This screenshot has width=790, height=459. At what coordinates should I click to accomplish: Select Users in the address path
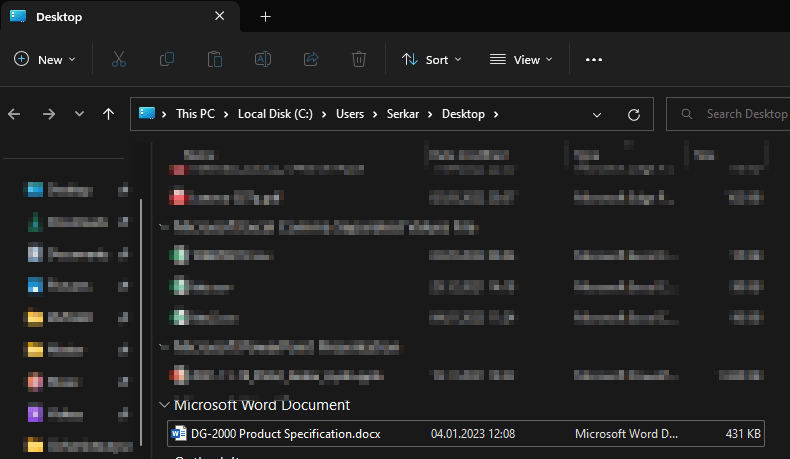(350, 114)
